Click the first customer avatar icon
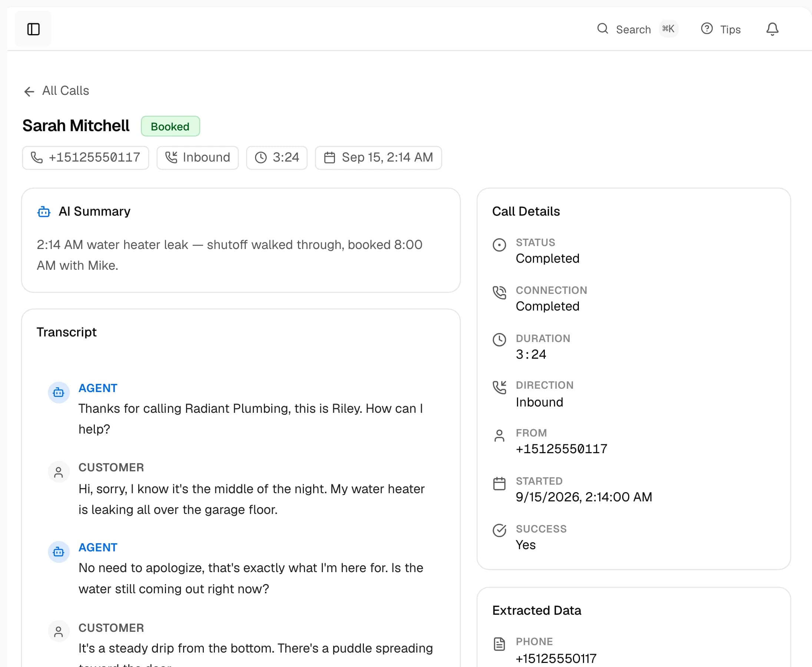This screenshot has width=812, height=667. 59,472
